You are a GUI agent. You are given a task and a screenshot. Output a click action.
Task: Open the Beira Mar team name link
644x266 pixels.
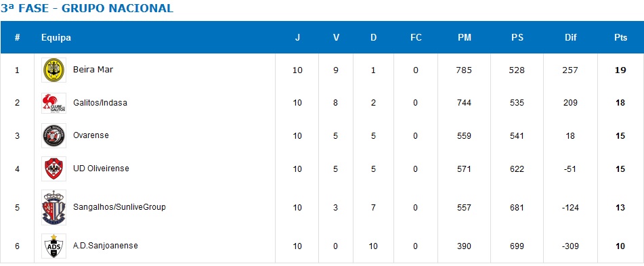pos(93,70)
